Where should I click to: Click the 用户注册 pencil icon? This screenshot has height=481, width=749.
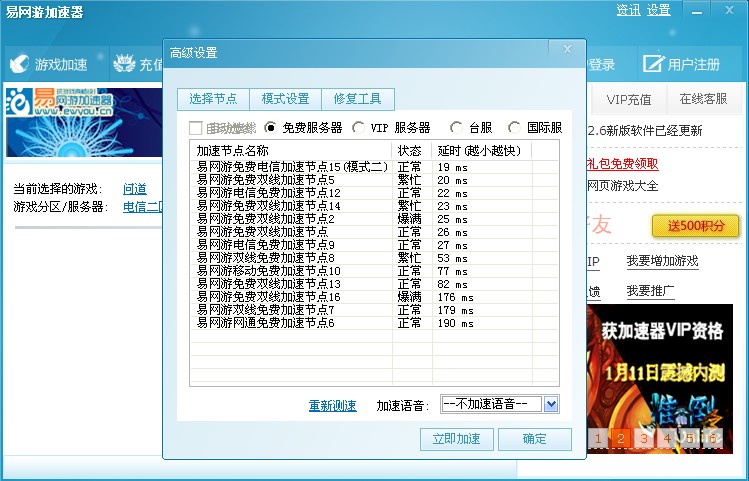pos(653,65)
